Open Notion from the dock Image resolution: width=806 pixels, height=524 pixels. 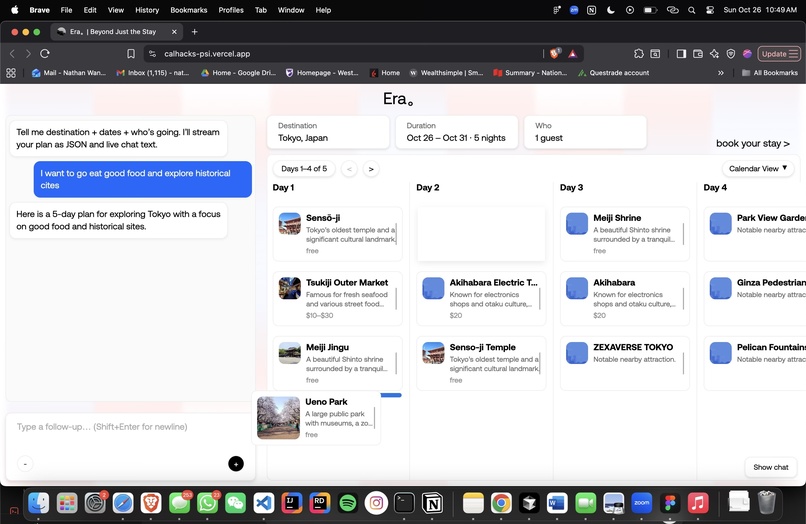432,503
